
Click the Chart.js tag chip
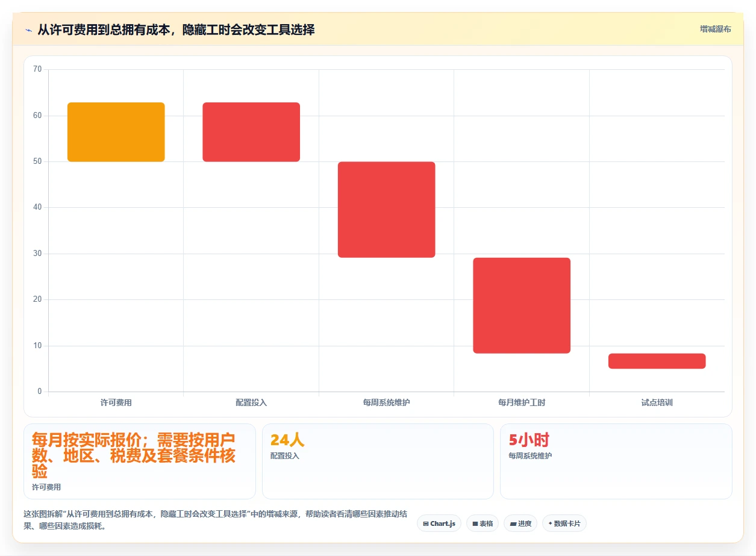pyautogui.click(x=439, y=523)
